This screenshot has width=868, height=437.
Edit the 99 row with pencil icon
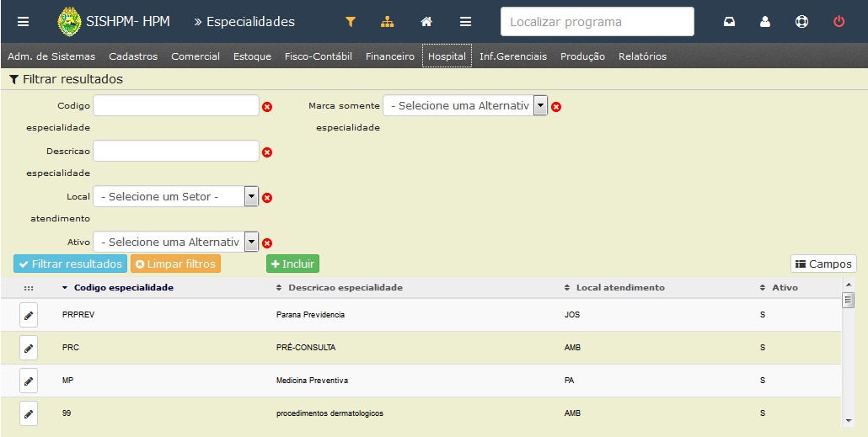29,413
